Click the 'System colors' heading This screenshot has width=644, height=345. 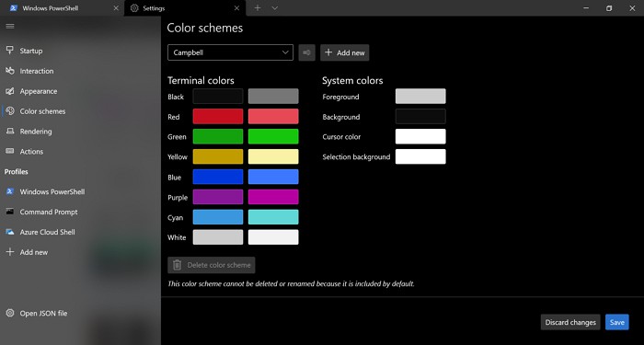pyautogui.click(x=352, y=81)
